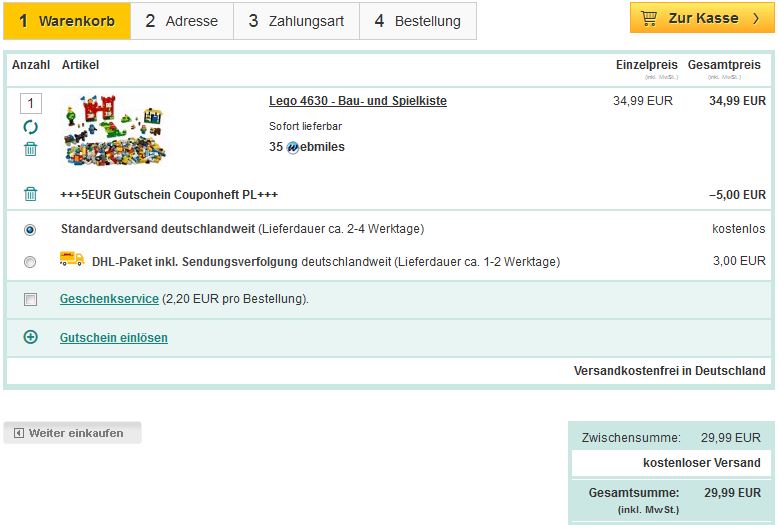Open the Lego 4630 Bau- und Spielkiste link

point(357,101)
